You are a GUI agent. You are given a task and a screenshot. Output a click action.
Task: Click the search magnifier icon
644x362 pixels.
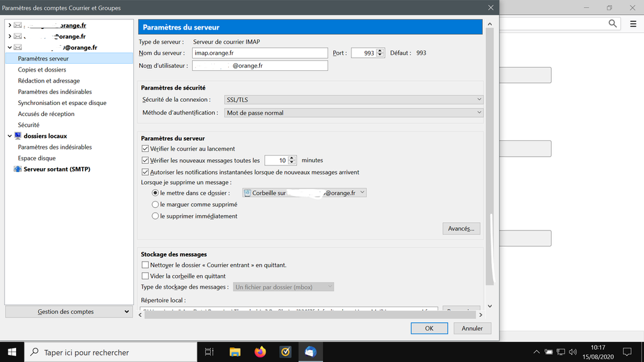613,24
